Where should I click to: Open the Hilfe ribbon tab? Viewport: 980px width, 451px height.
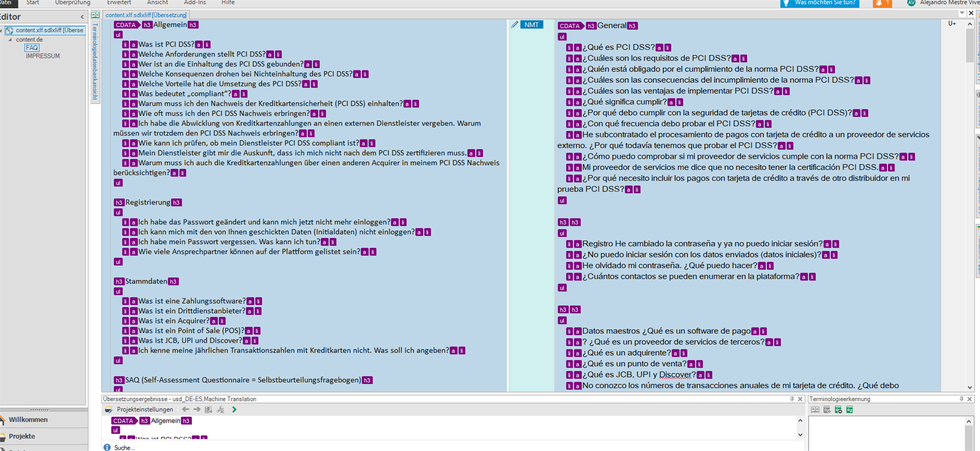pos(228,3)
